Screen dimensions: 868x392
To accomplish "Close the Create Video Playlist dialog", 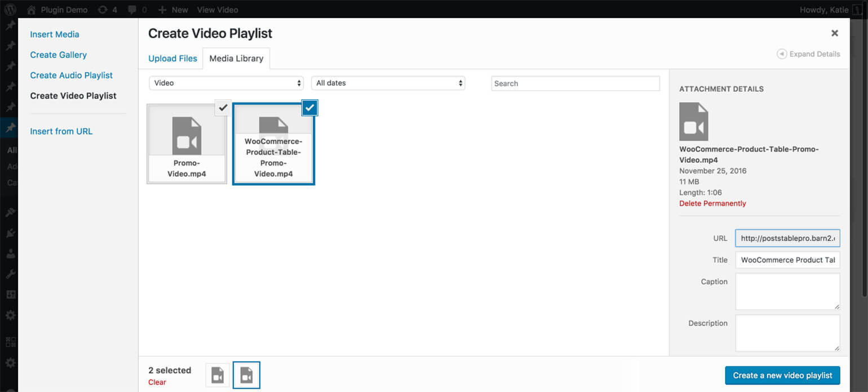I will 835,33.
